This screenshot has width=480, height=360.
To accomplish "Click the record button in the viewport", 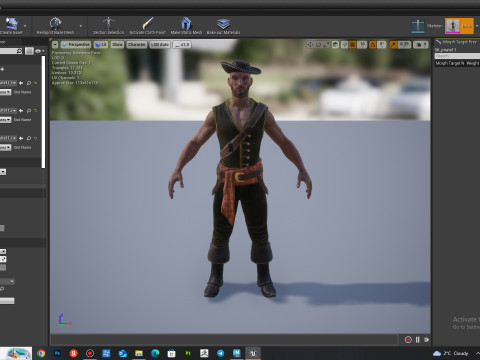I will click(x=408, y=340).
